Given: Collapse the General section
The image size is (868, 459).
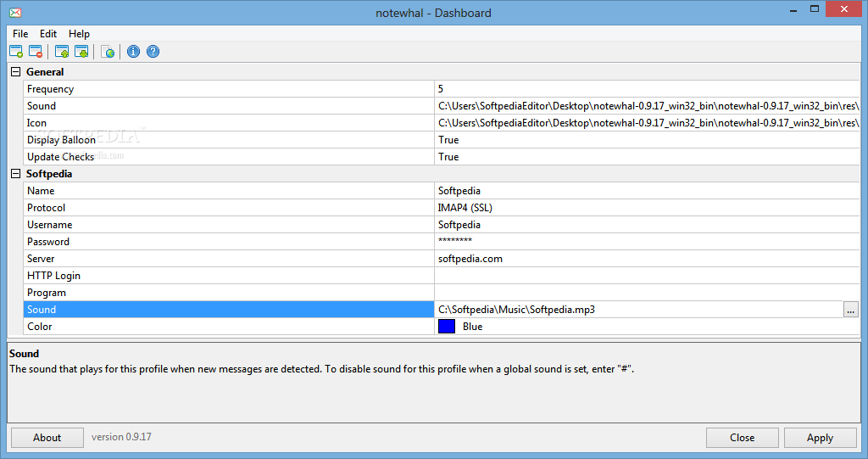Looking at the screenshot, I should point(15,72).
